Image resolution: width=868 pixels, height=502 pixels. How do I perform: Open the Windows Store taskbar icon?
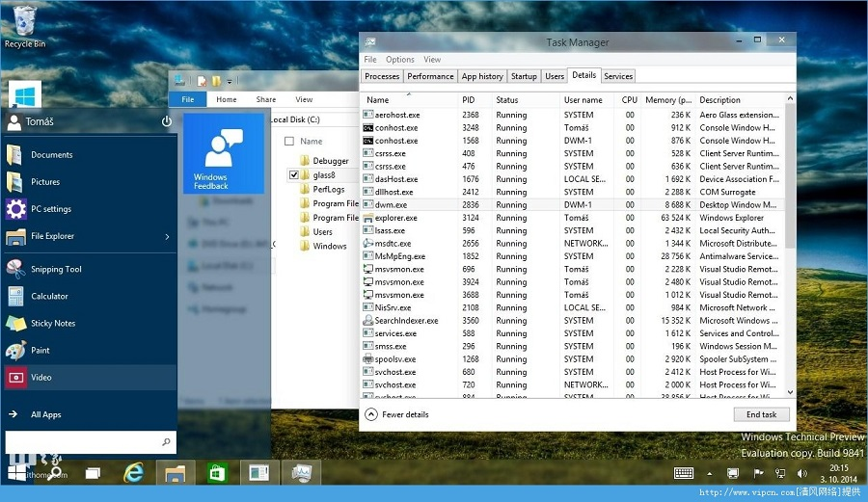(x=217, y=473)
